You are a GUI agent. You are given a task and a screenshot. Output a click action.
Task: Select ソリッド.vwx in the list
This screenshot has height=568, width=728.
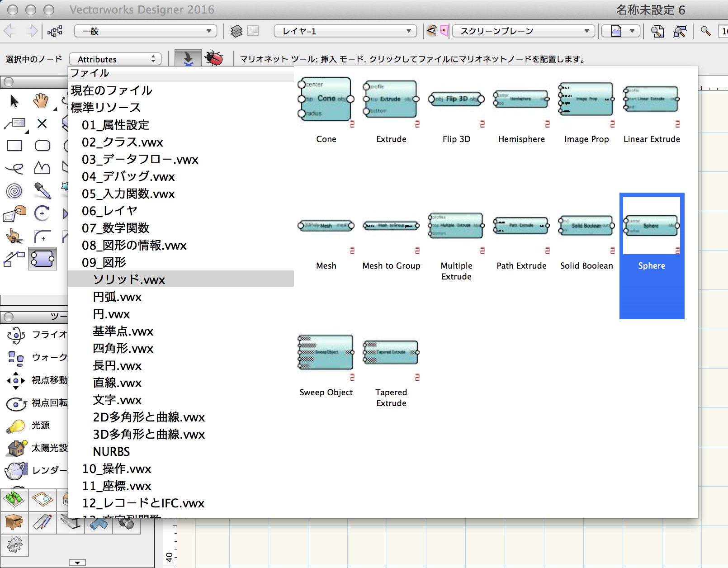click(x=181, y=279)
